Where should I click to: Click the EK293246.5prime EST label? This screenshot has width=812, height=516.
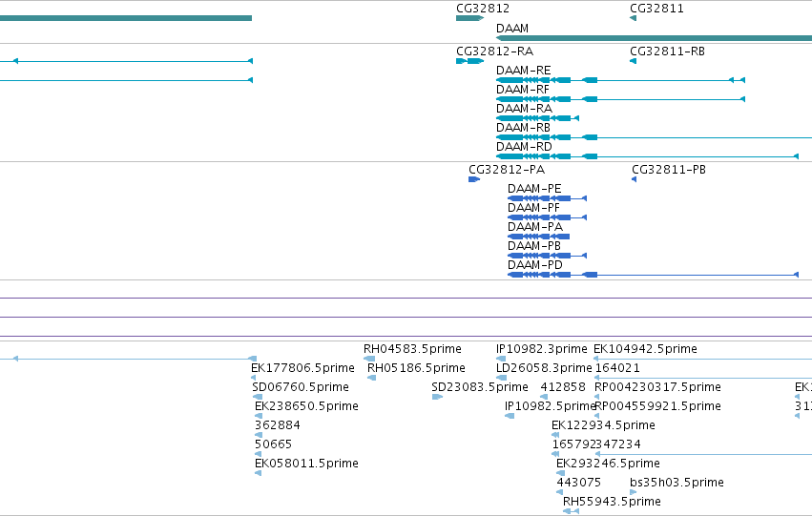[608, 464]
